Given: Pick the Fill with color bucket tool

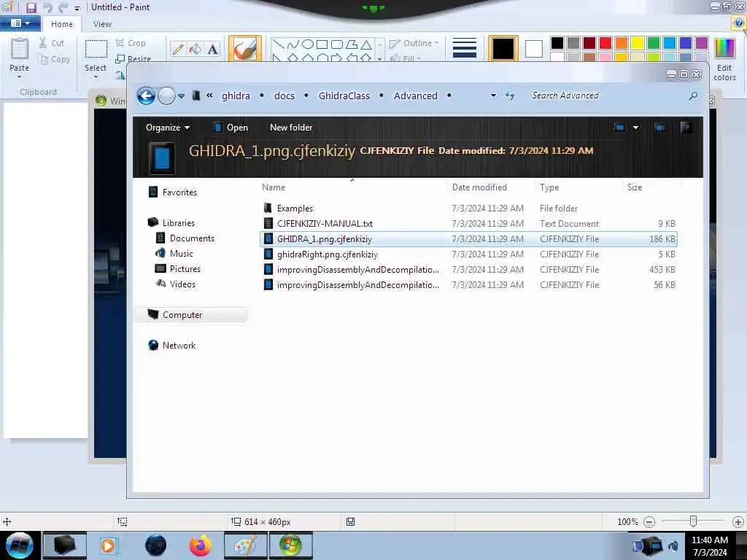Looking at the screenshot, I should [x=196, y=49].
